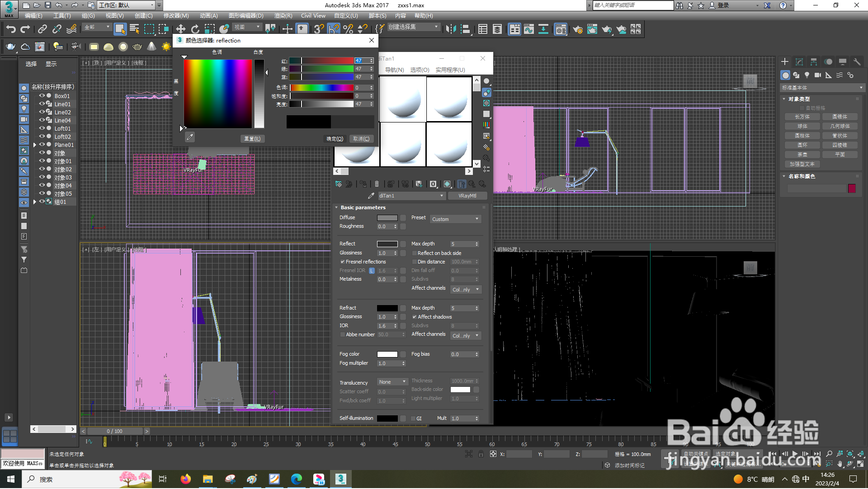The width and height of the screenshot is (868, 489).
Task: Open Reflect Affect channels dropdown
Action: tap(466, 290)
